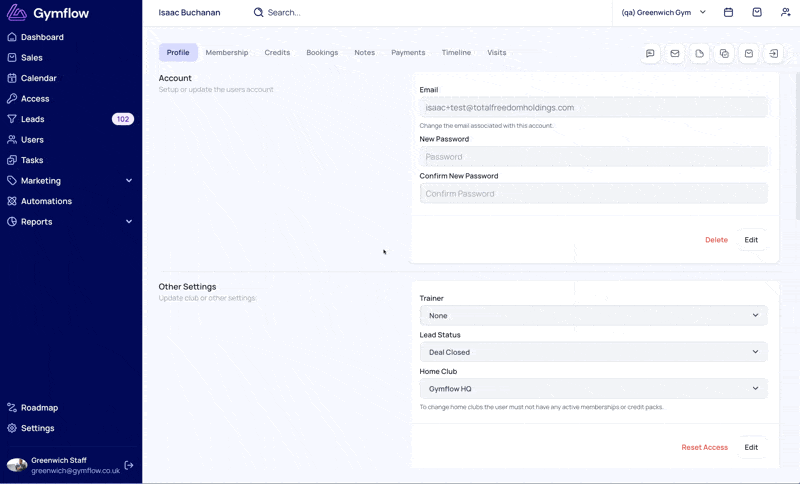Screen dimensions: 800x484
Task: Open Settings via the gear icon
Action: pos(12,428)
